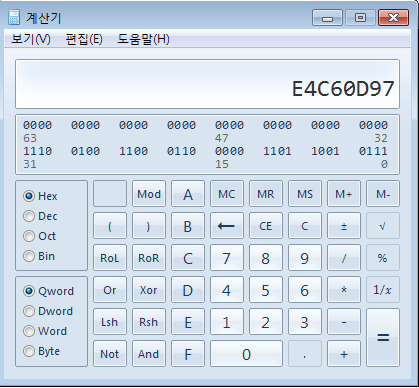Screen dimensions: 419x388
Task: Click the addition + button
Action: 344,354
